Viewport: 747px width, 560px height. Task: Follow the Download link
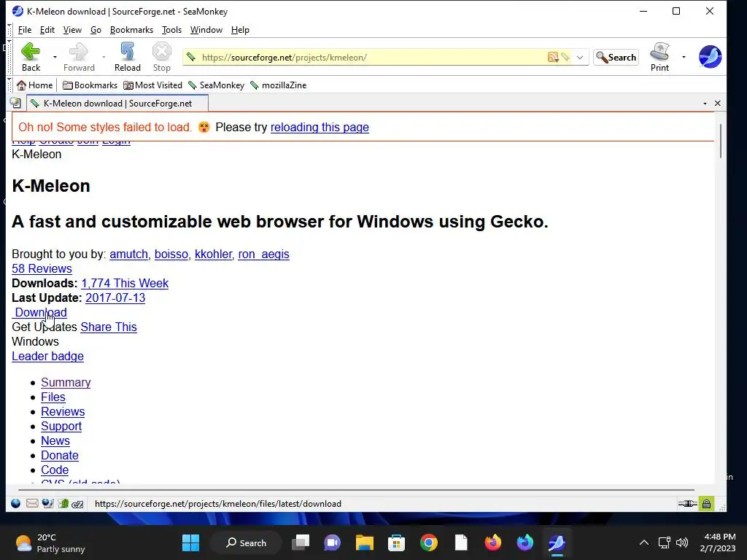point(39,312)
